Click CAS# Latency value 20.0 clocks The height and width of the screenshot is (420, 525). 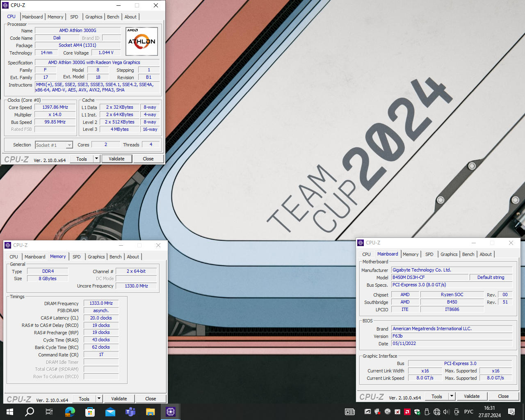point(101,318)
